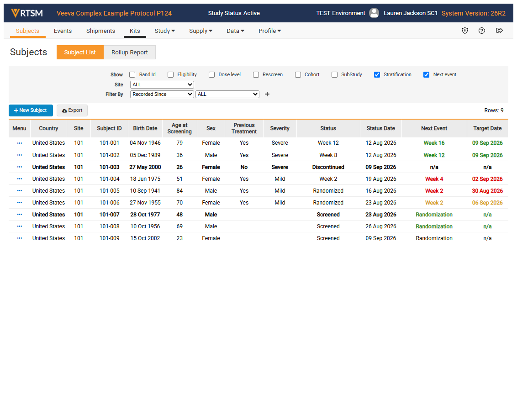Enable the Dose level checkbox
Screen dimensions: 517x420
[211, 74]
